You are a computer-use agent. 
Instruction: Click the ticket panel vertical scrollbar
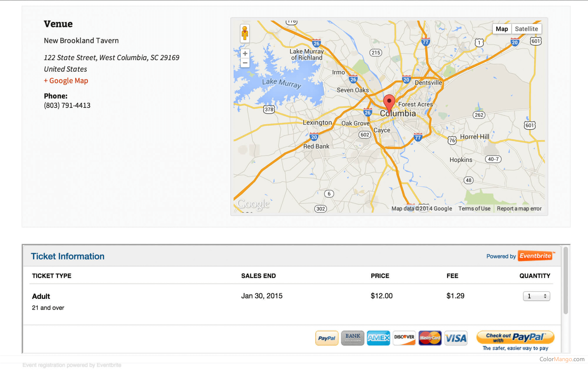[565, 281]
